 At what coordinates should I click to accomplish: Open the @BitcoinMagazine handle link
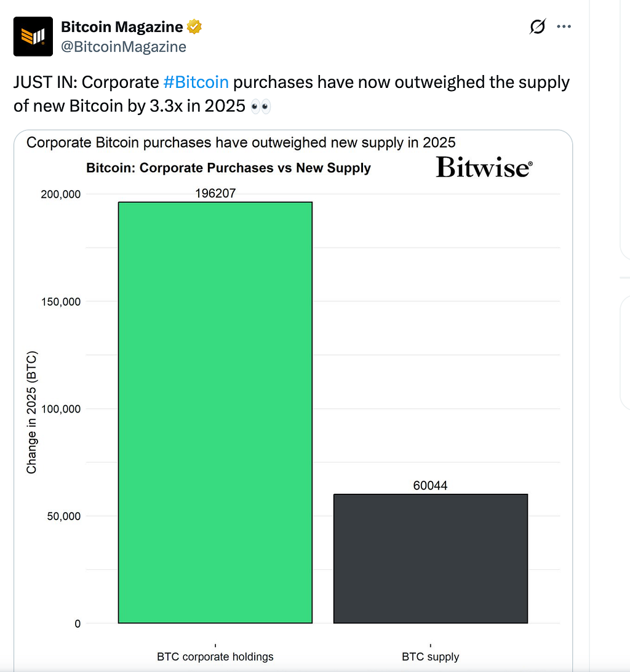click(x=124, y=47)
